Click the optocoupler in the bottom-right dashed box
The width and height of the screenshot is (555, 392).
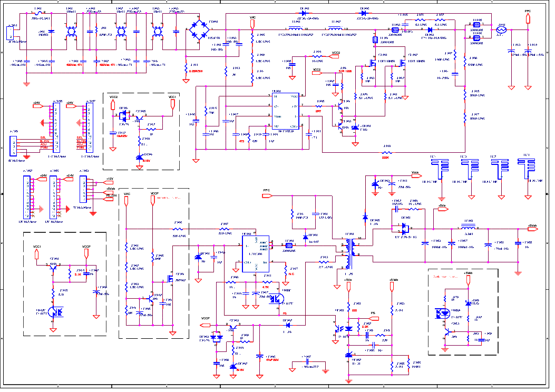click(441, 312)
